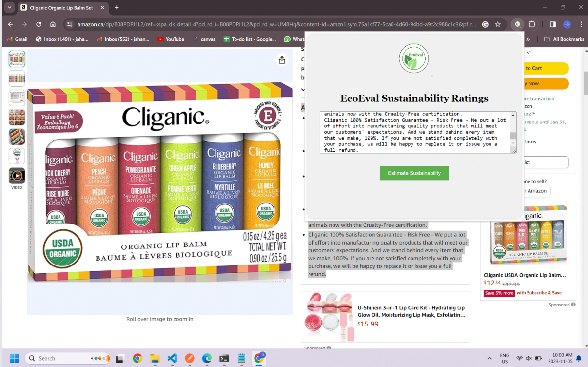Click the sponsored Cliganic lip balm set image
Image resolution: width=588 pixels, height=367 pixels.
point(529,236)
